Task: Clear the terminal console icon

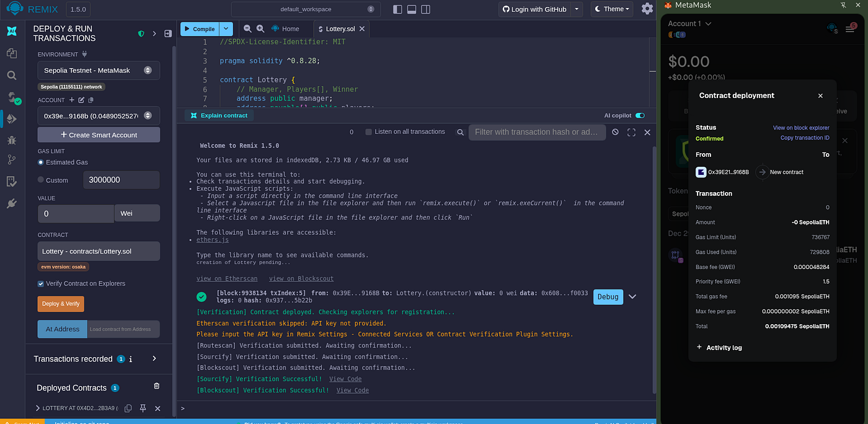Action: (615, 132)
